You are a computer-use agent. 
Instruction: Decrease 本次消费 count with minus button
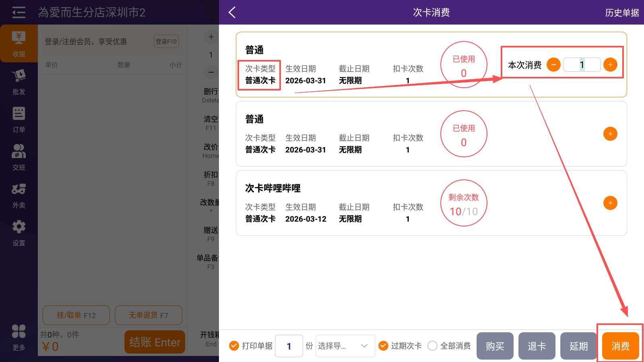click(553, 65)
